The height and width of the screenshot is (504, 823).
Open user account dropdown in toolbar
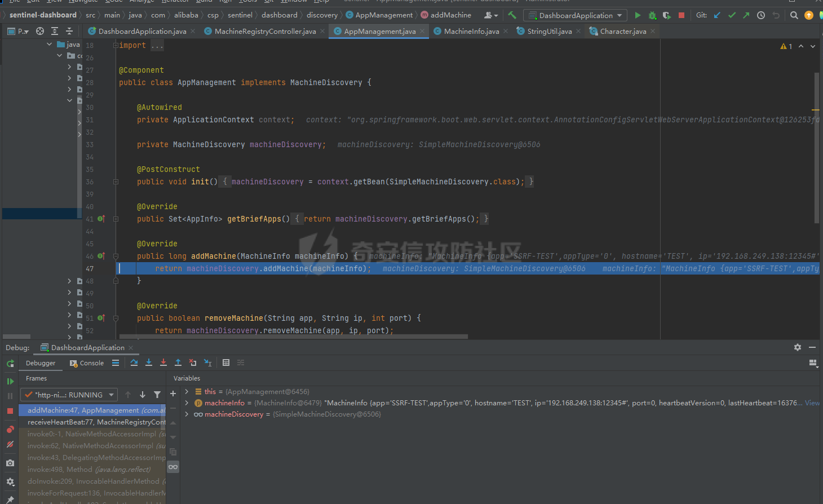click(x=491, y=15)
